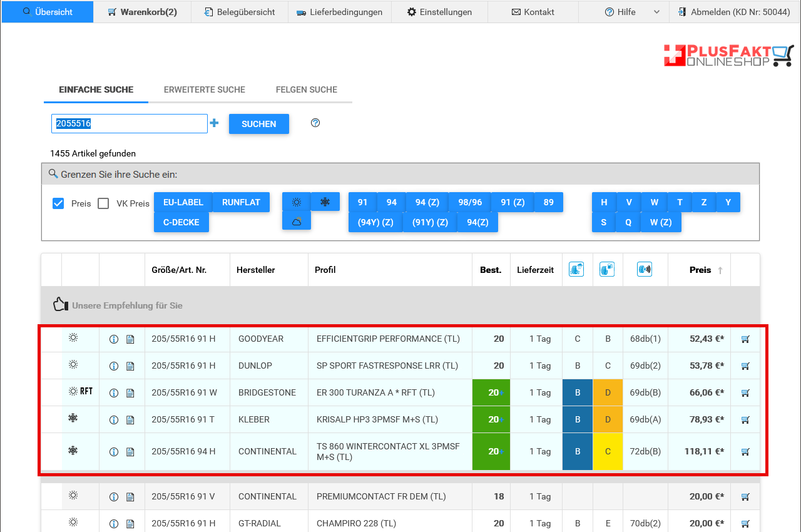Open Einstellungen menu
The height and width of the screenshot is (532, 801).
(x=439, y=12)
